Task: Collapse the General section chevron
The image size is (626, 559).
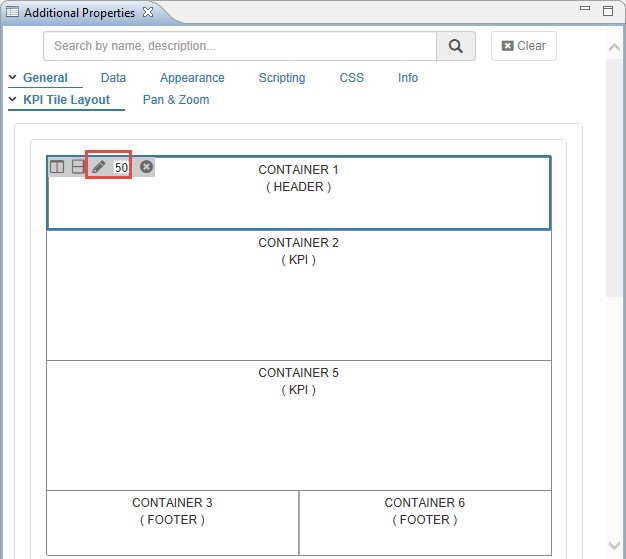Action: pos(13,78)
